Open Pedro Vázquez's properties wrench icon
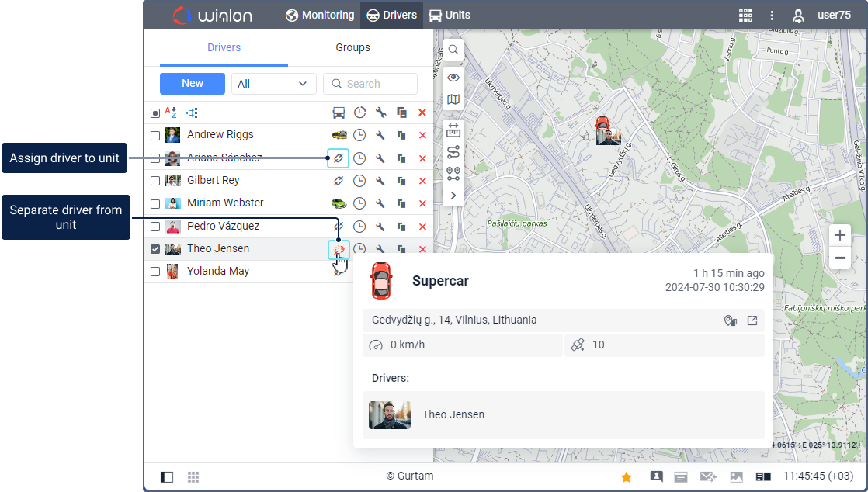This screenshot has height=492, width=868. click(x=380, y=227)
